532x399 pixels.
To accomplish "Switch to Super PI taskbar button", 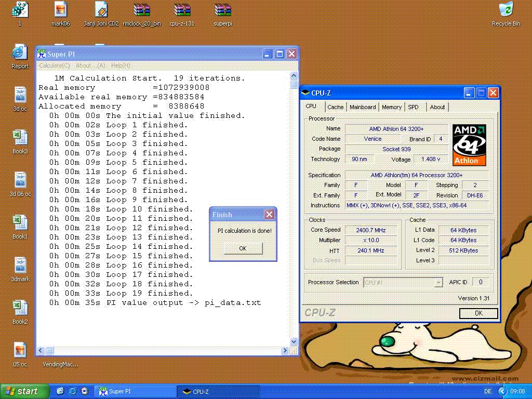I will coord(136,391).
